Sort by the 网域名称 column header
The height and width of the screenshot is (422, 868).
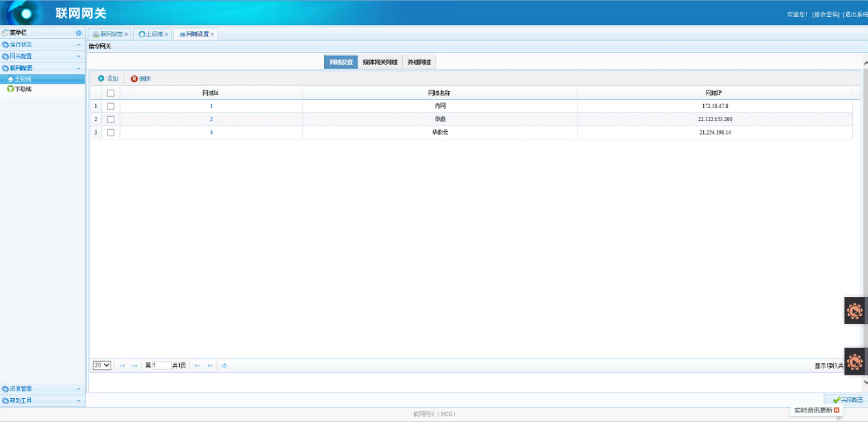coord(440,93)
